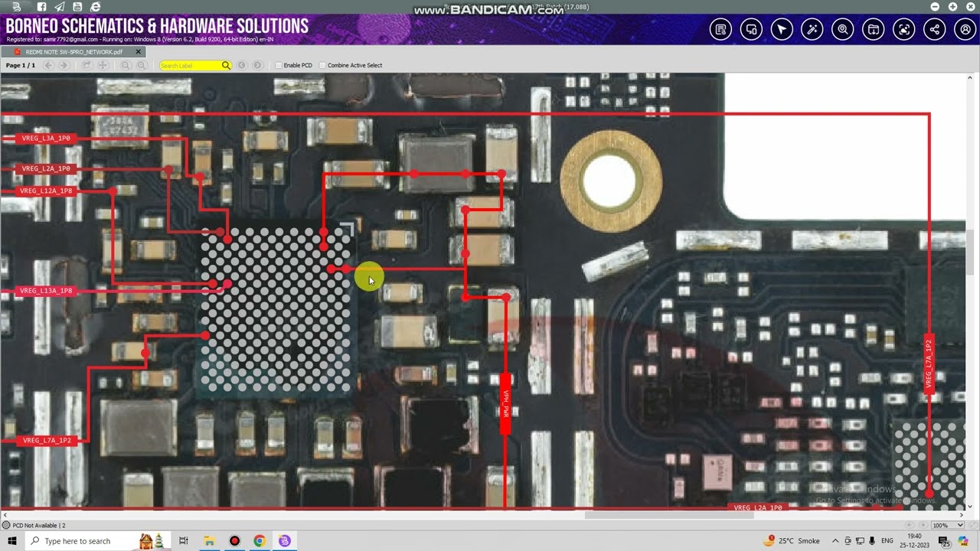Image resolution: width=980 pixels, height=551 pixels.
Task: Activate the magic wand tool
Action: coord(812,30)
